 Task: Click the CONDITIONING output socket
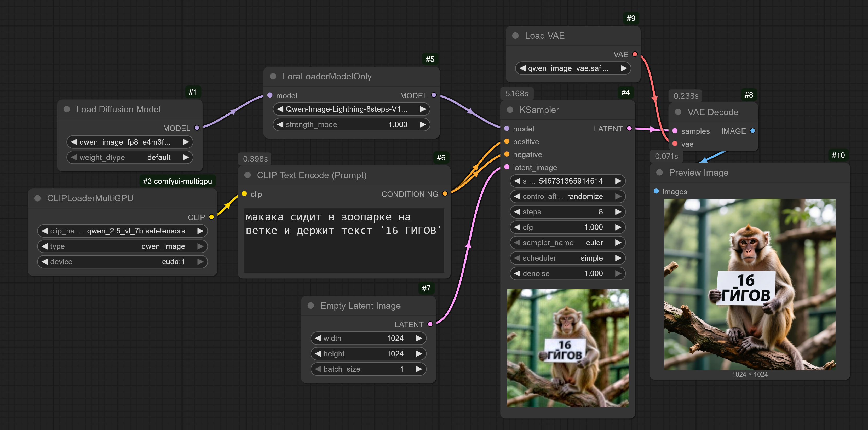pyautogui.click(x=445, y=194)
